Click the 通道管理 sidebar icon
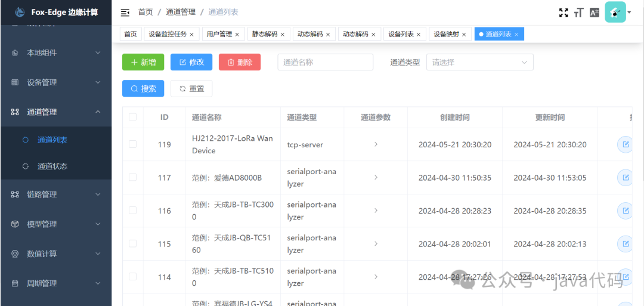This screenshot has height=306, width=644. tap(15, 112)
